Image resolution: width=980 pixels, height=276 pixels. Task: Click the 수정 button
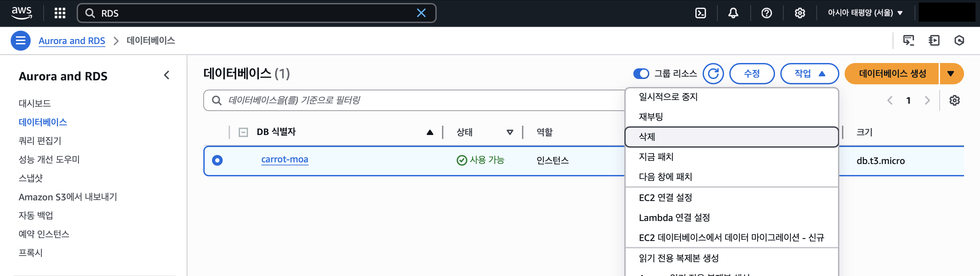[752, 73]
